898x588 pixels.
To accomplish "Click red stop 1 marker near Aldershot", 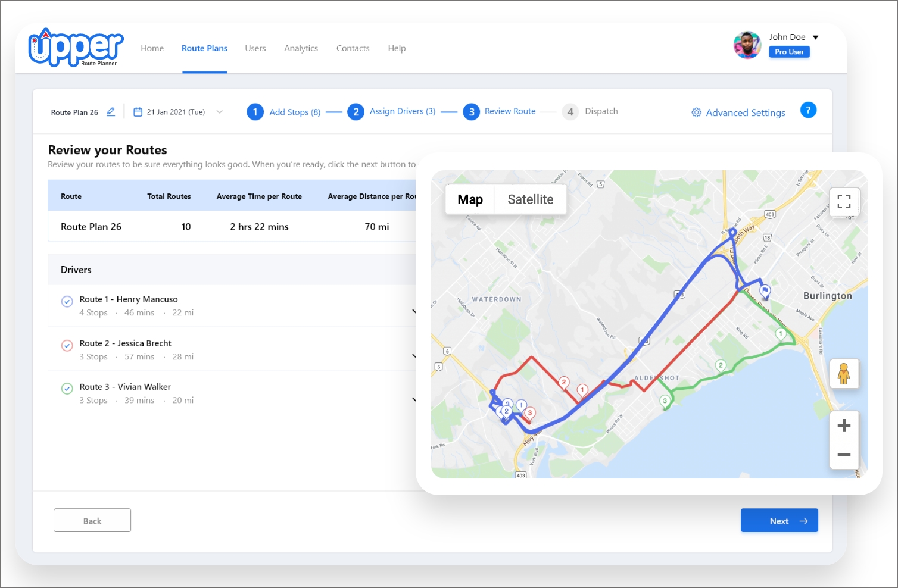I will tap(582, 390).
